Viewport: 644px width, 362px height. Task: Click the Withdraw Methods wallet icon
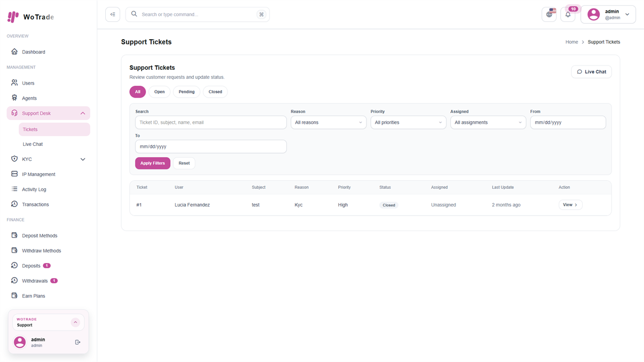tap(14, 250)
